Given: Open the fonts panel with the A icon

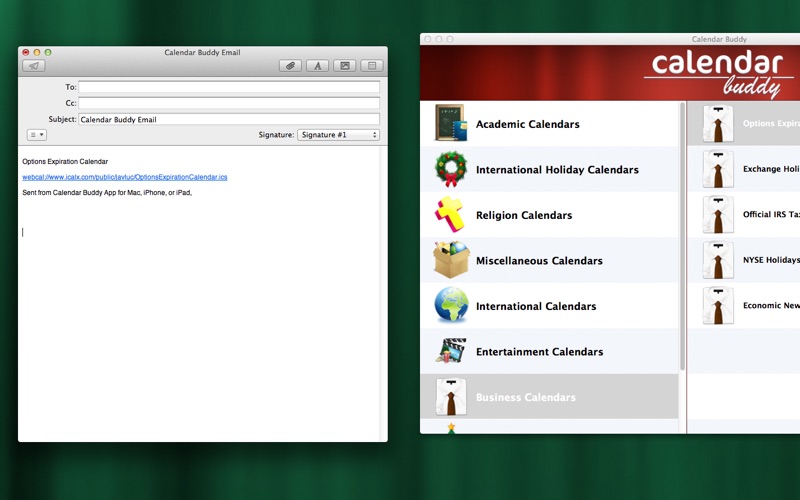Looking at the screenshot, I should 317,66.
